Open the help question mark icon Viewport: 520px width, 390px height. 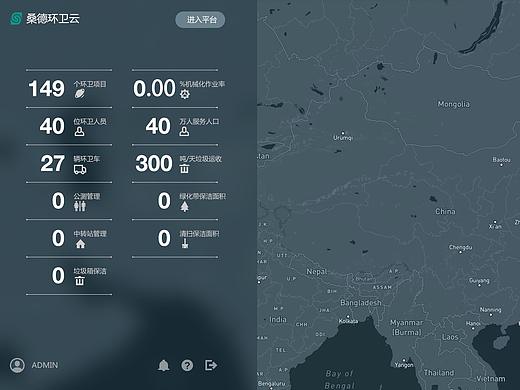[187, 365]
